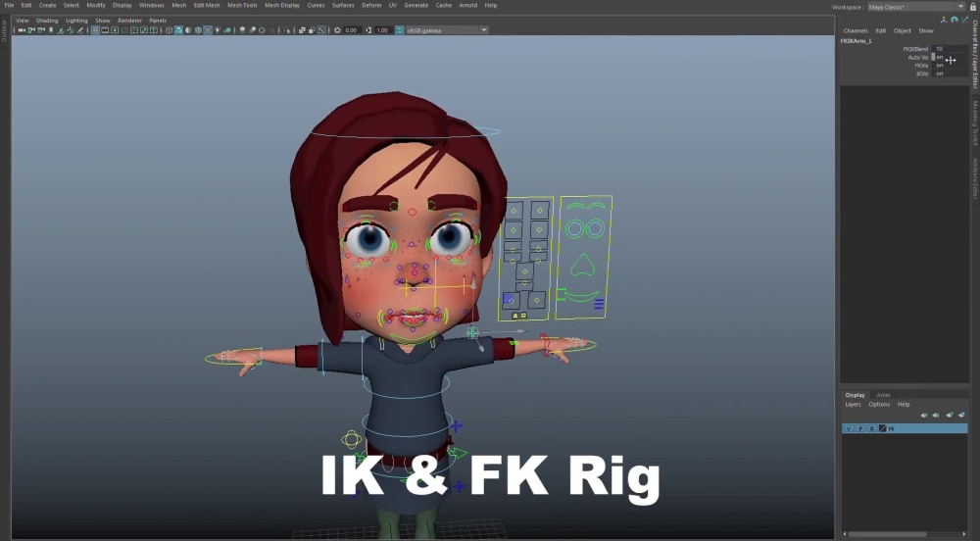Image resolution: width=980 pixels, height=541 pixels.
Task: Open the Deform menu
Action: pos(371,5)
